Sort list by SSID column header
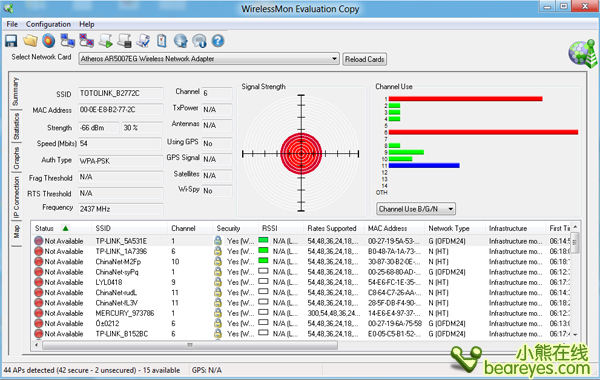The image size is (600, 380). pos(130,228)
